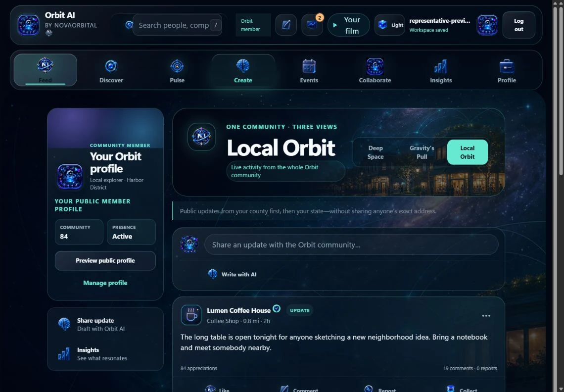Click the Discover target icon
The image size is (564, 392).
click(x=111, y=66)
